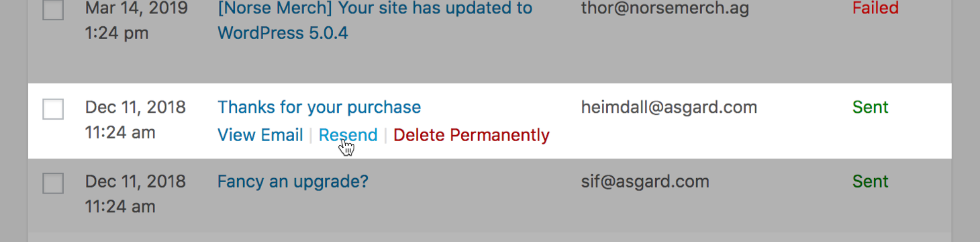Click Sent status in heimdall@asgard.com row
Image resolution: width=980 pixels, height=242 pixels.
(871, 107)
